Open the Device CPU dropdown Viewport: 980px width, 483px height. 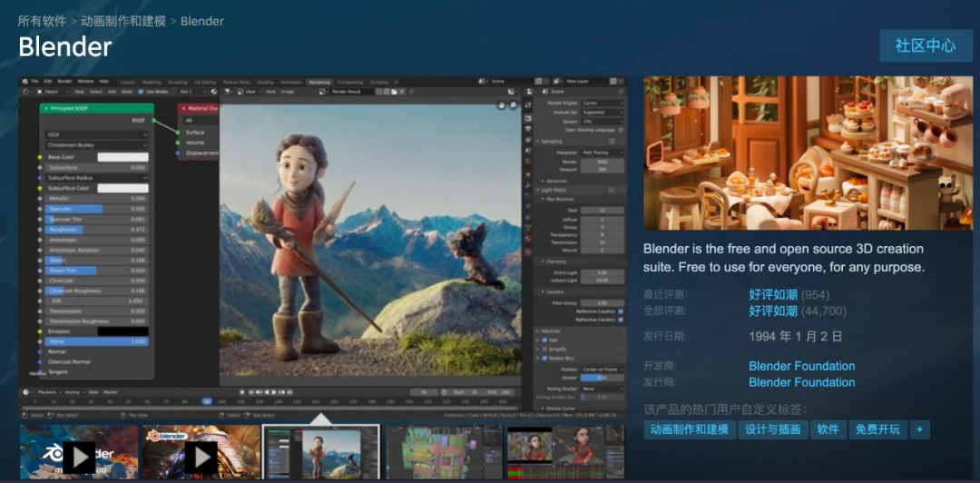pyautogui.click(x=603, y=122)
